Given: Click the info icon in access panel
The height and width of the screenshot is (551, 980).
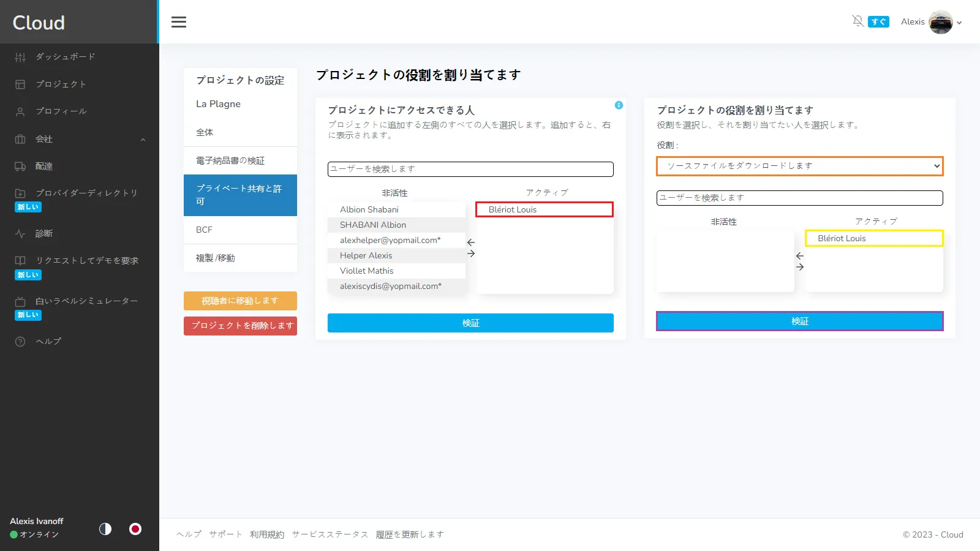Looking at the screenshot, I should click(619, 105).
